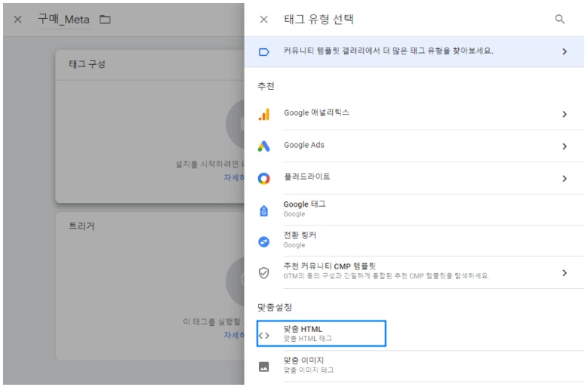Select the CMP template shield icon
588x387 pixels.
click(264, 273)
